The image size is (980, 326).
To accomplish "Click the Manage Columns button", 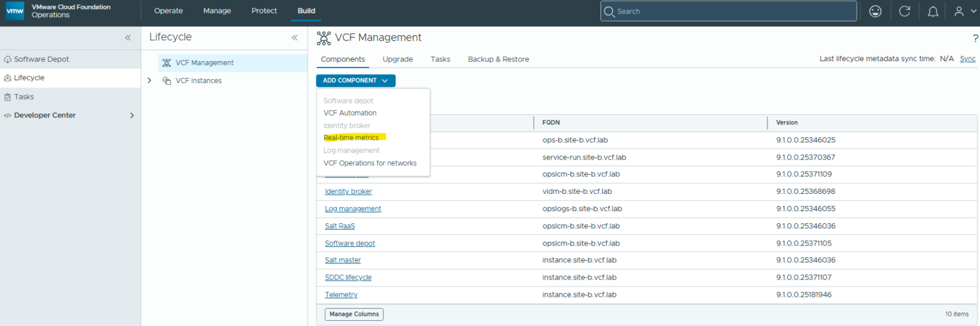I will pyautogui.click(x=354, y=314).
